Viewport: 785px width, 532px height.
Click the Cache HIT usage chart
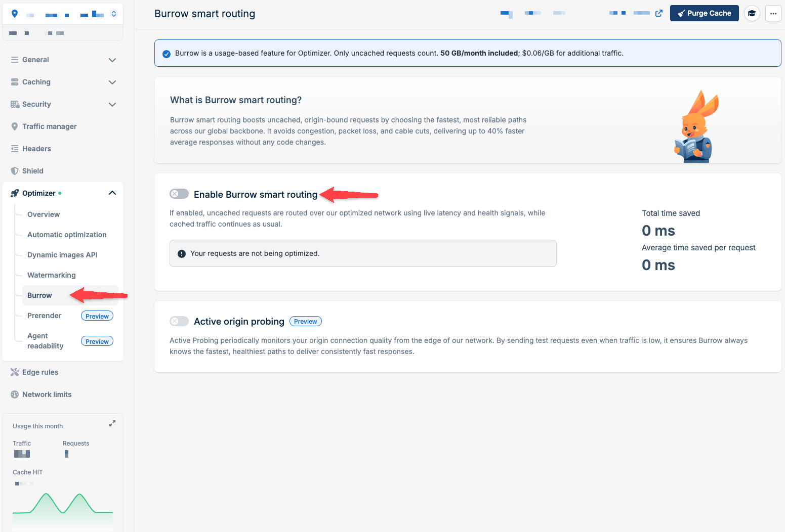click(x=63, y=511)
